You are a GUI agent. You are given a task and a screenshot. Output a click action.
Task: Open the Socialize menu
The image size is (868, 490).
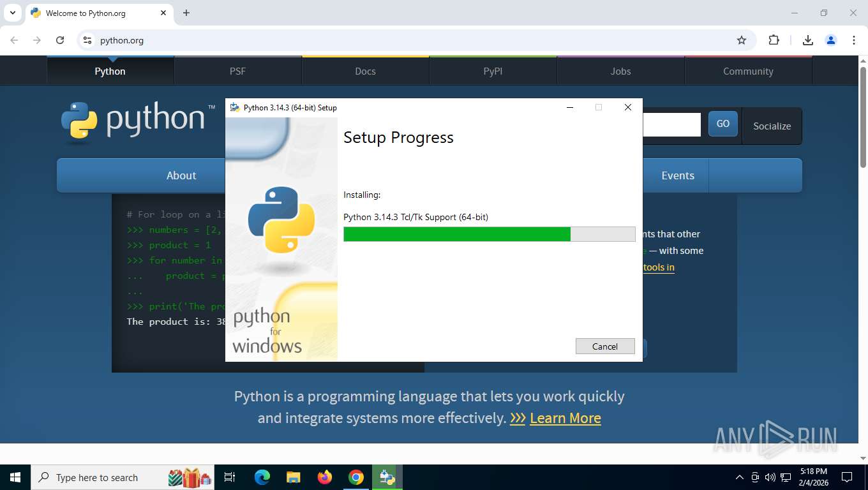tap(772, 126)
